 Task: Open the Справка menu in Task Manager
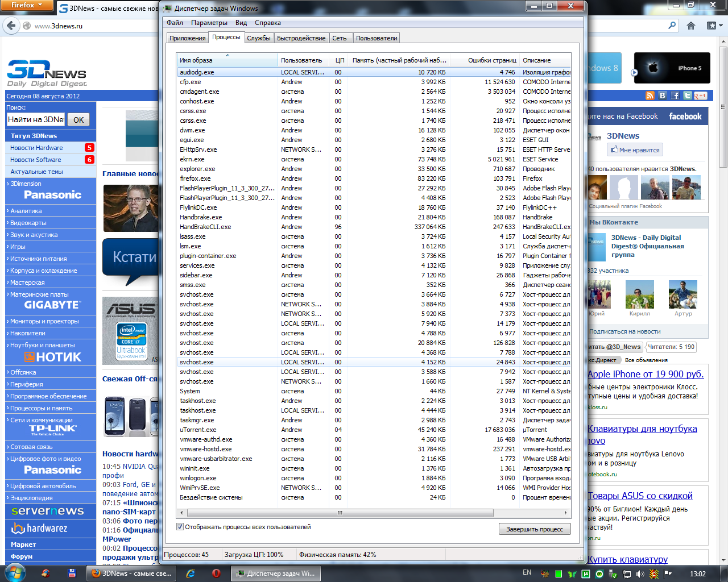pos(268,23)
